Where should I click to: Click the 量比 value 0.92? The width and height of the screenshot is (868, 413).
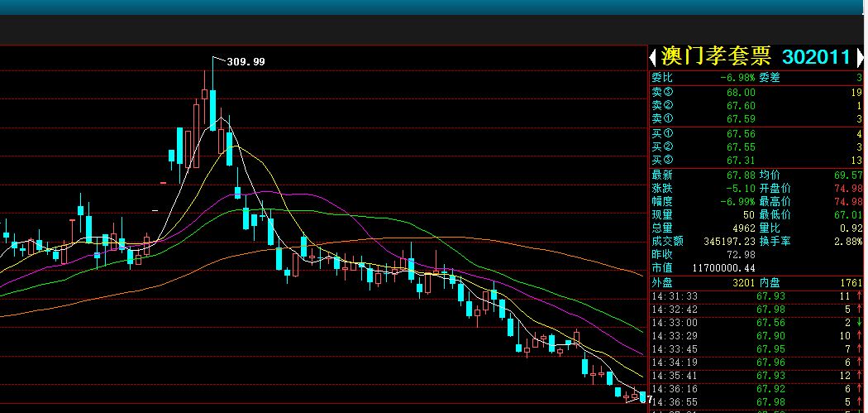pos(851,228)
